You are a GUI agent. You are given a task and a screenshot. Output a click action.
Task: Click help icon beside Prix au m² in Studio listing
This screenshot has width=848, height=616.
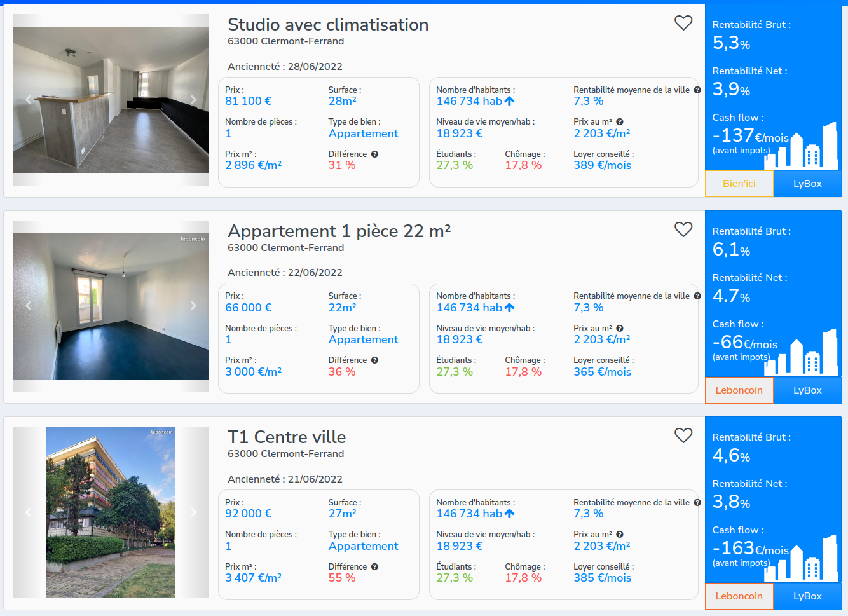pos(620,122)
